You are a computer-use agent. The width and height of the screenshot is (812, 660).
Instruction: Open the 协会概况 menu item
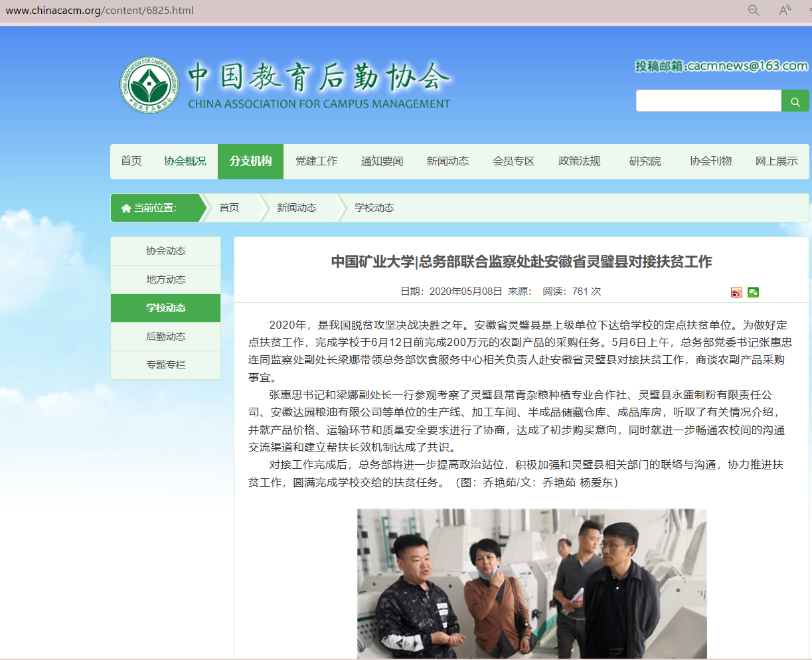pyautogui.click(x=185, y=161)
